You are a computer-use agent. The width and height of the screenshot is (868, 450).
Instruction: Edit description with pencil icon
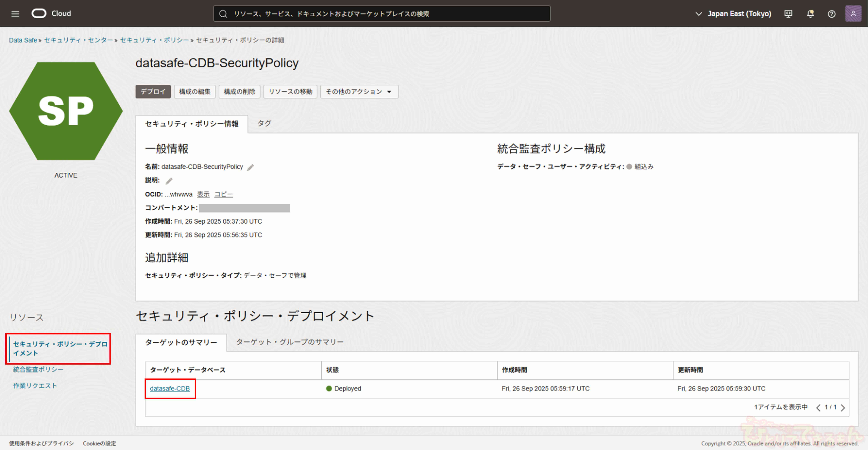[x=169, y=181]
